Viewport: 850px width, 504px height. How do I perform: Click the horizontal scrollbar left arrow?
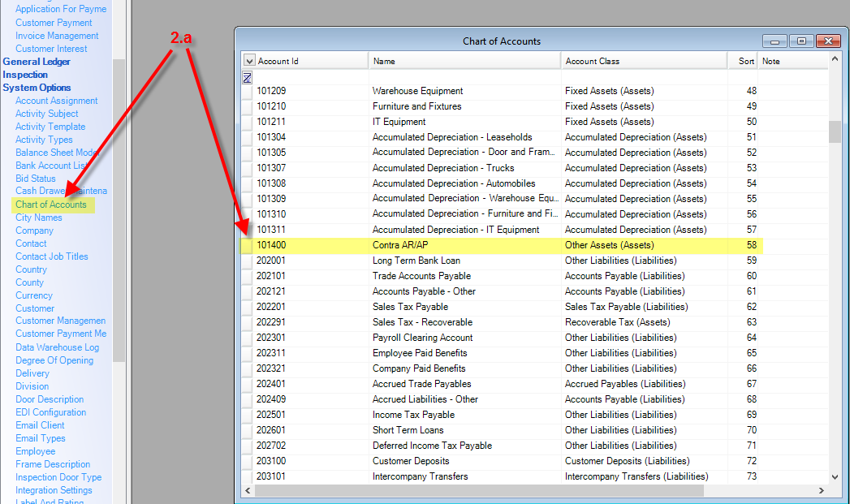(247, 491)
